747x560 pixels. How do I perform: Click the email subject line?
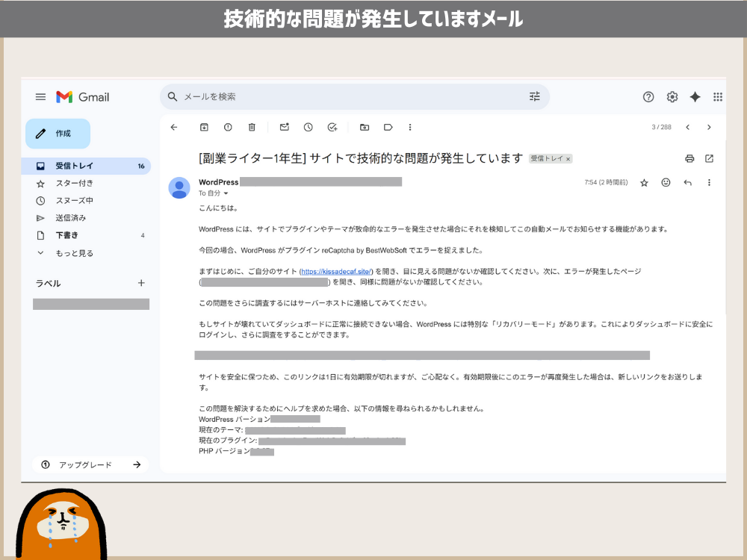click(361, 158)
